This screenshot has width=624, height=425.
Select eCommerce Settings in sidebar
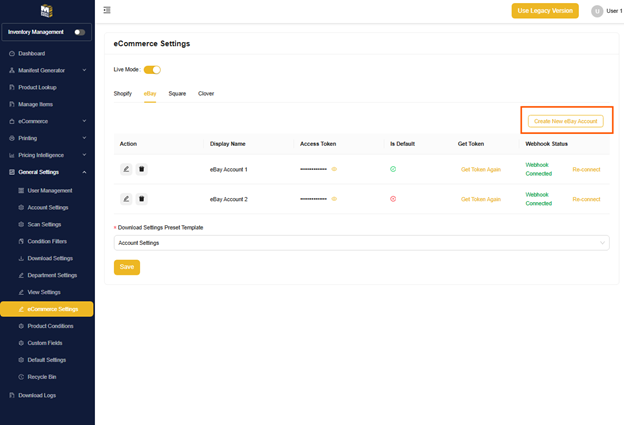click(x=47, y=309)
